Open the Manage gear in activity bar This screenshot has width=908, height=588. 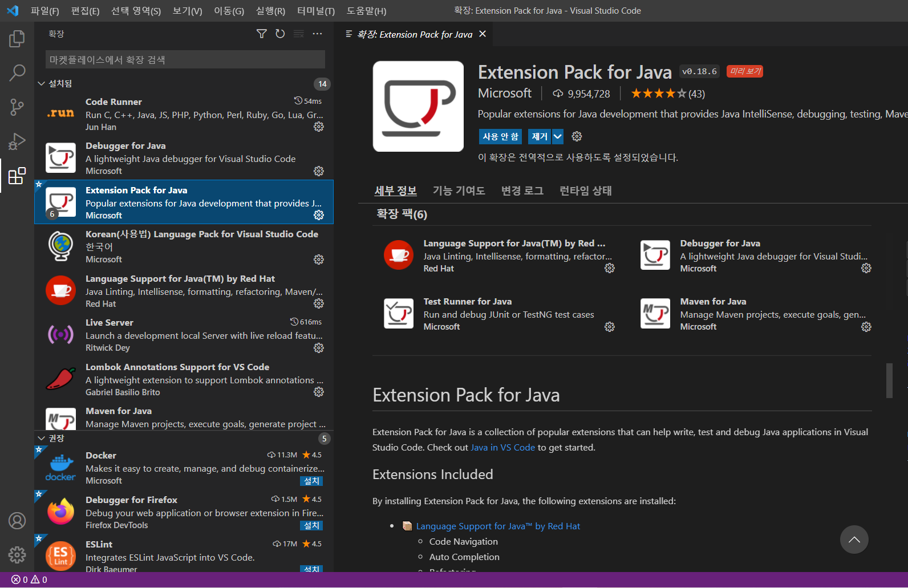[x=17, y=554]
